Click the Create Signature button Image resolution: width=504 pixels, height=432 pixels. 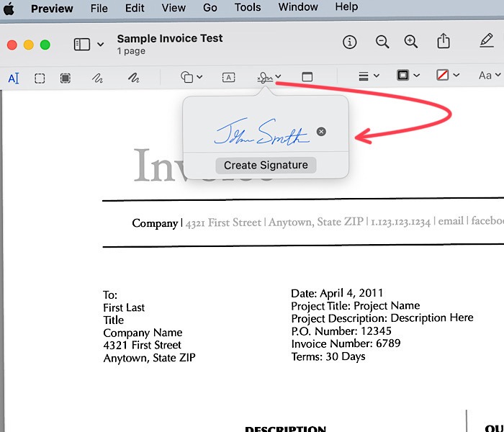click(266, 165)
